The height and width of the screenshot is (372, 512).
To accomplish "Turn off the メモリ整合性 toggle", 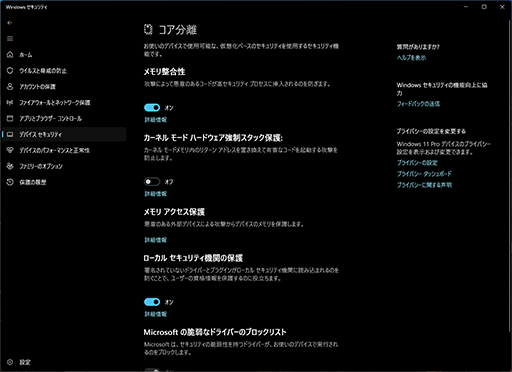I will 152,107.
